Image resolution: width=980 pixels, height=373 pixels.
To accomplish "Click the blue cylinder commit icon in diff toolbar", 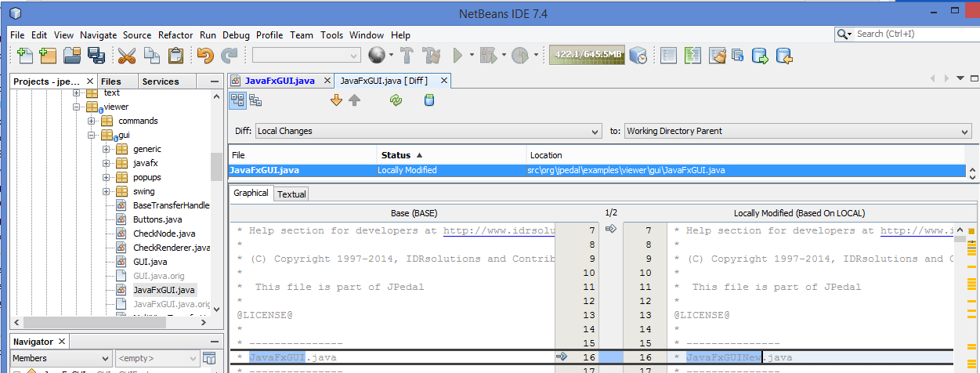I will coord(429,100).
